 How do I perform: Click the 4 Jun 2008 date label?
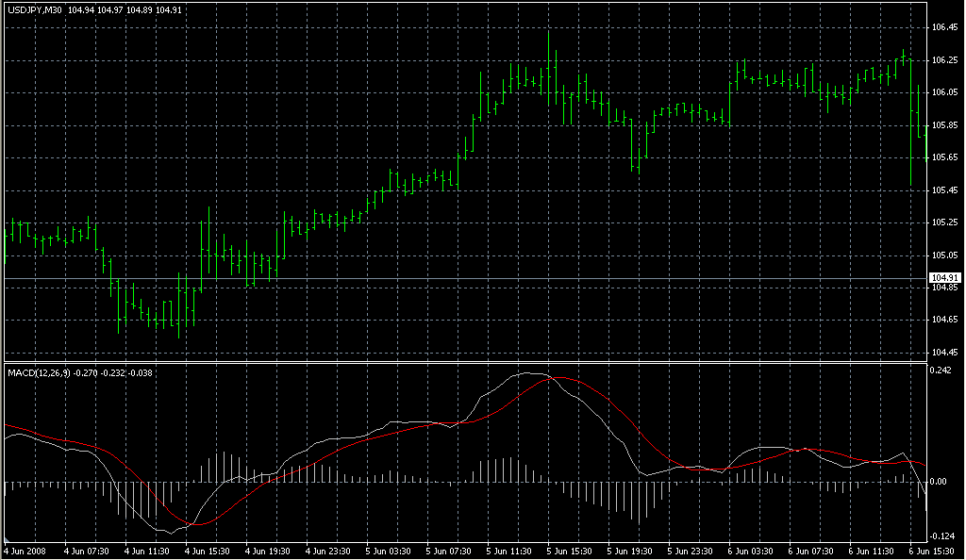25,551
